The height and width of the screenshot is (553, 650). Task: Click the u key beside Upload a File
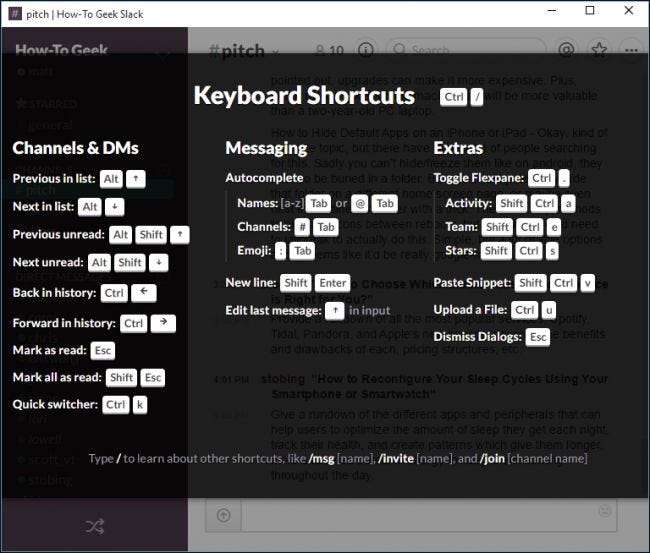(549, 310)
